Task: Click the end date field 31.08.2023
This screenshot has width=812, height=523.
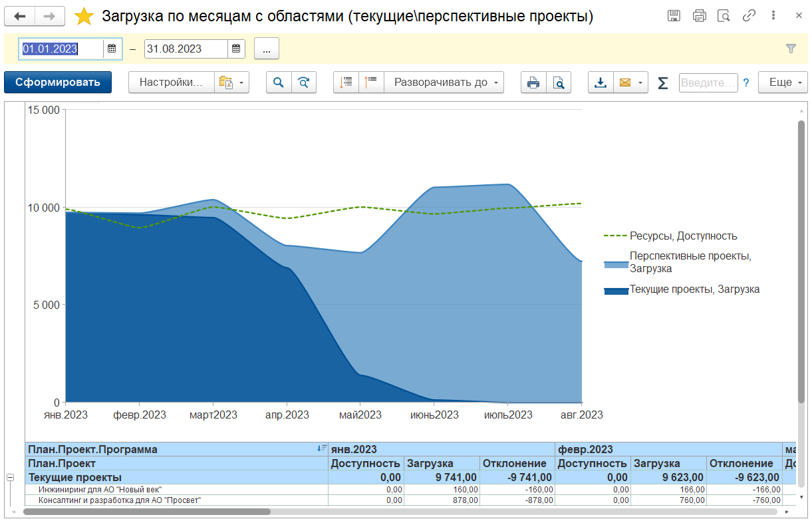Action: [x=186, y=49]
